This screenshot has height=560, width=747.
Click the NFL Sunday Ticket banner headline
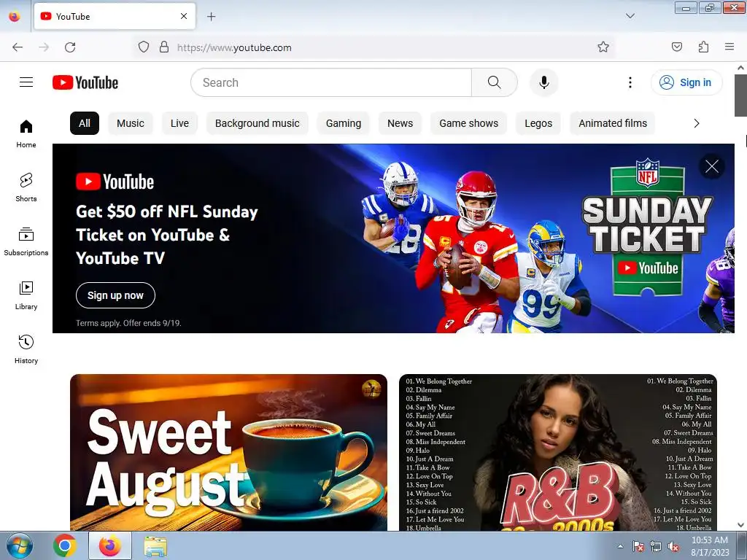click(167, 235)
